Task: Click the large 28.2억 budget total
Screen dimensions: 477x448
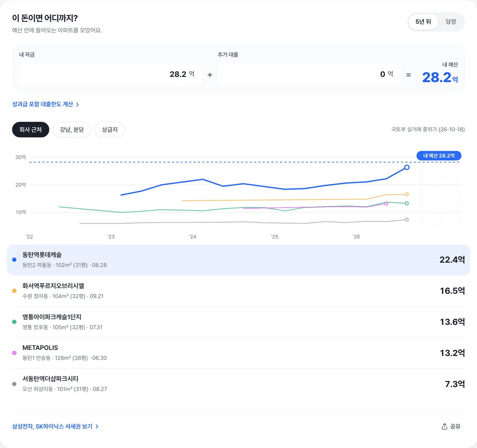Action: [440, 77]
